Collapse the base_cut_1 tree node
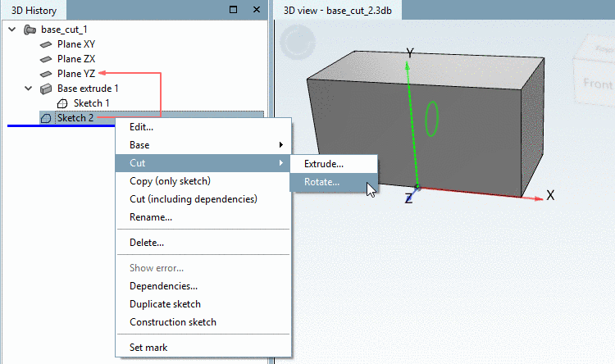The image size is (615, 364). tap(12, 29)
